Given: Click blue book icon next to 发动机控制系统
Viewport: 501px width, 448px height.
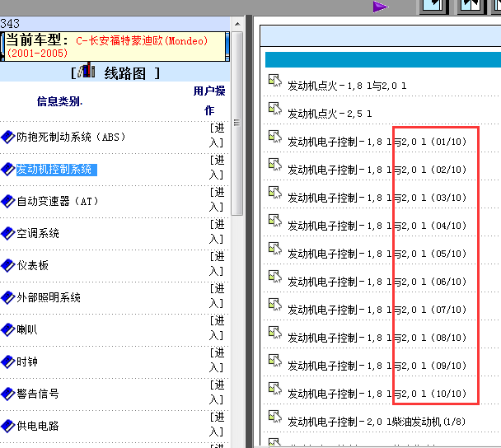Looking at the screenshot, I should (x=7, y=170).
